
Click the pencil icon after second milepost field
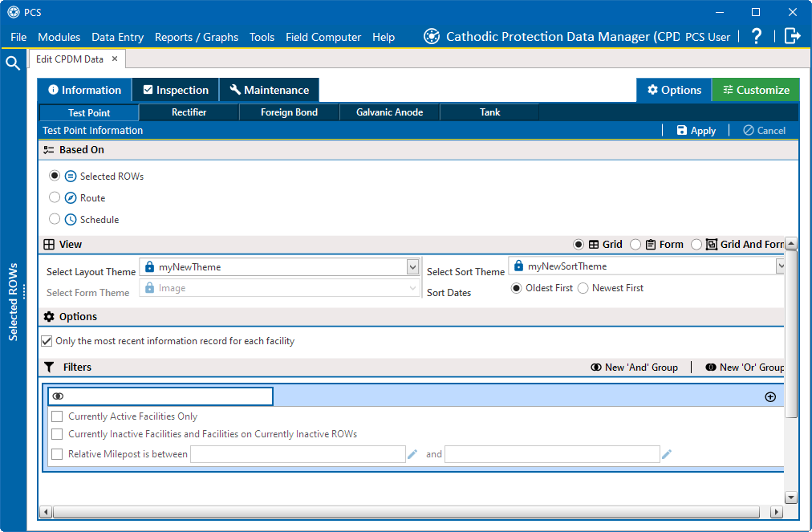pyautogui.click(x=667, y=454)
